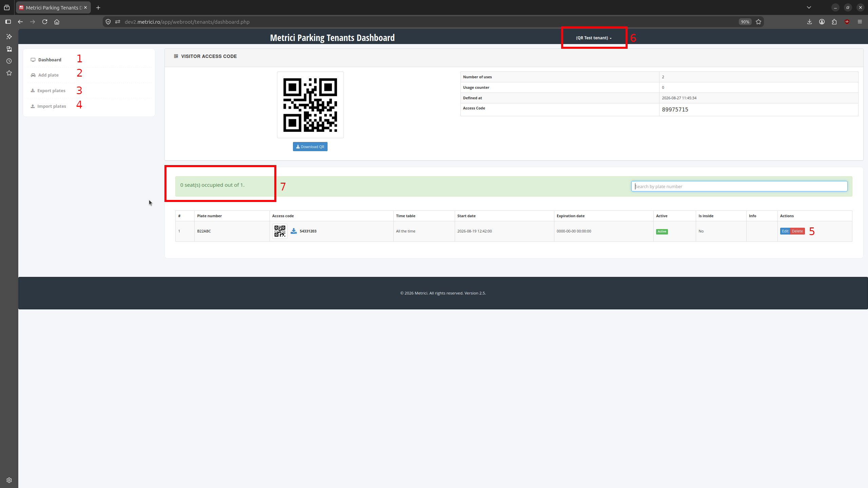The width and height of the screenshot is (868, 488).
Task: Click the address bar URL
Action: (187, 22)
